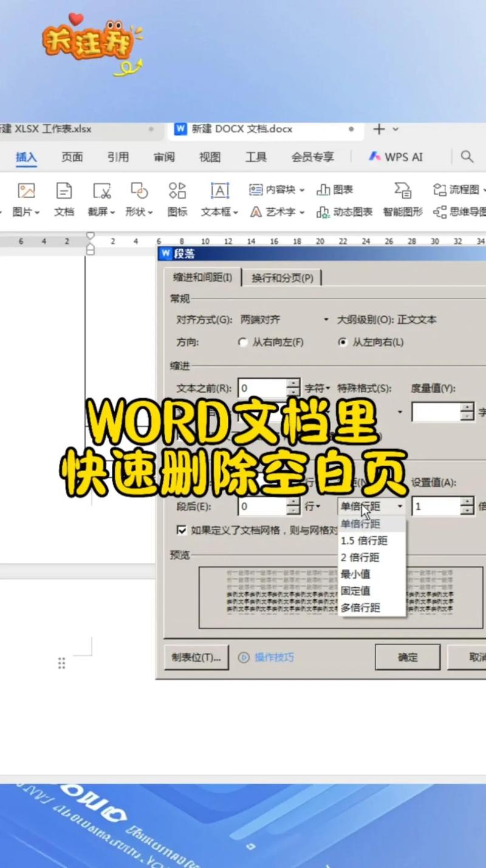486x868 pixels.
Task: Choose 最小值 from the spacing list
Action: pyautogui.click(x=371, y=574)
